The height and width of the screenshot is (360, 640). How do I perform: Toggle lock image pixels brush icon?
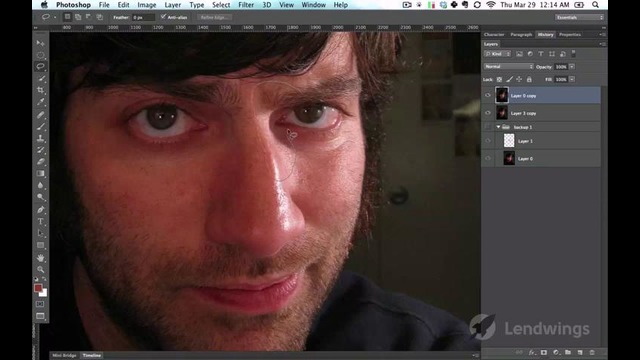509,80
